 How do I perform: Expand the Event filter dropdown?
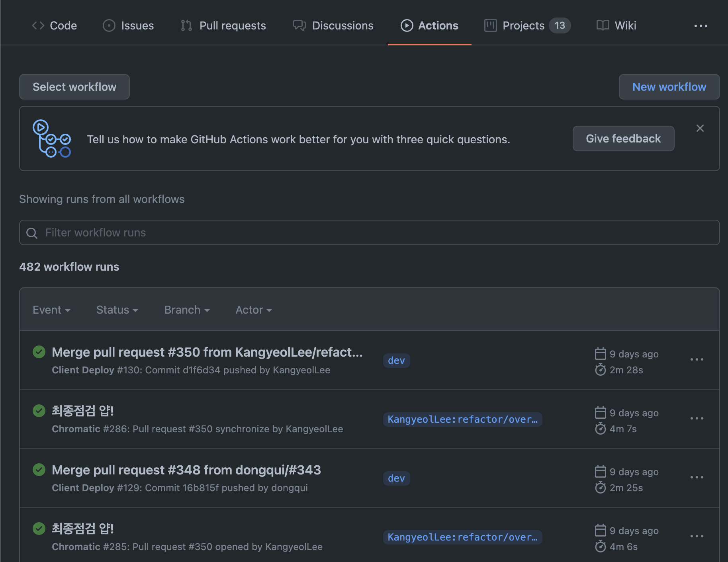coord(52,310)
